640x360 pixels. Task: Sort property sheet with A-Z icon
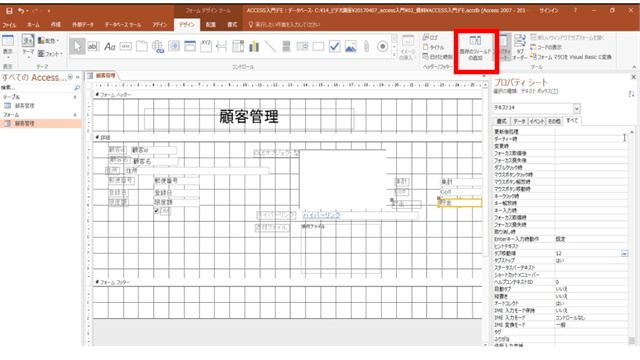(631, 93)
